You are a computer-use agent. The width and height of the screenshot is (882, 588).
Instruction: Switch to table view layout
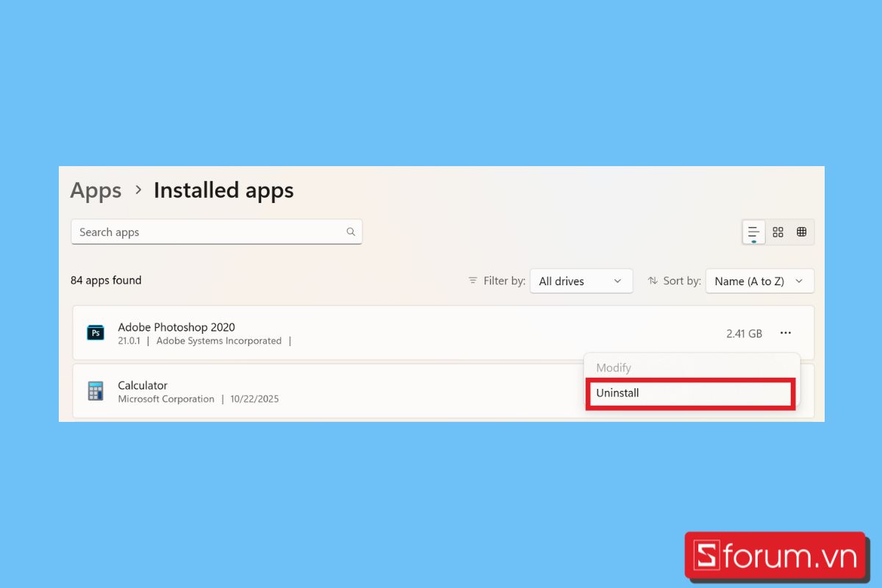click(801, 232)
